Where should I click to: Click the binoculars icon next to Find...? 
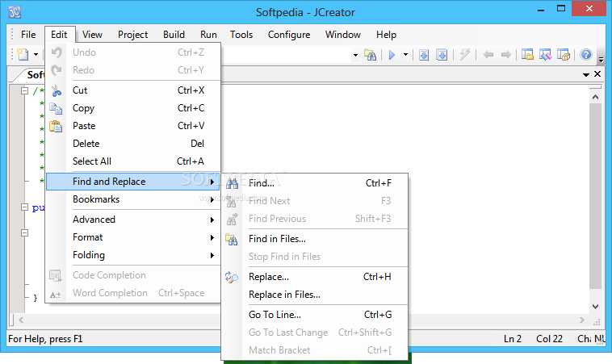pos(232,183)
